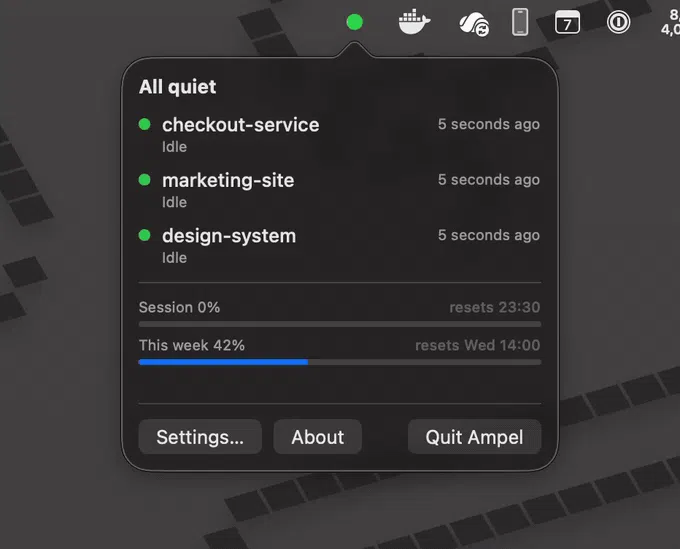Click the system stats readout in menu bar
Viewport: 680px width, 549px height.
(x=670, y=22)
